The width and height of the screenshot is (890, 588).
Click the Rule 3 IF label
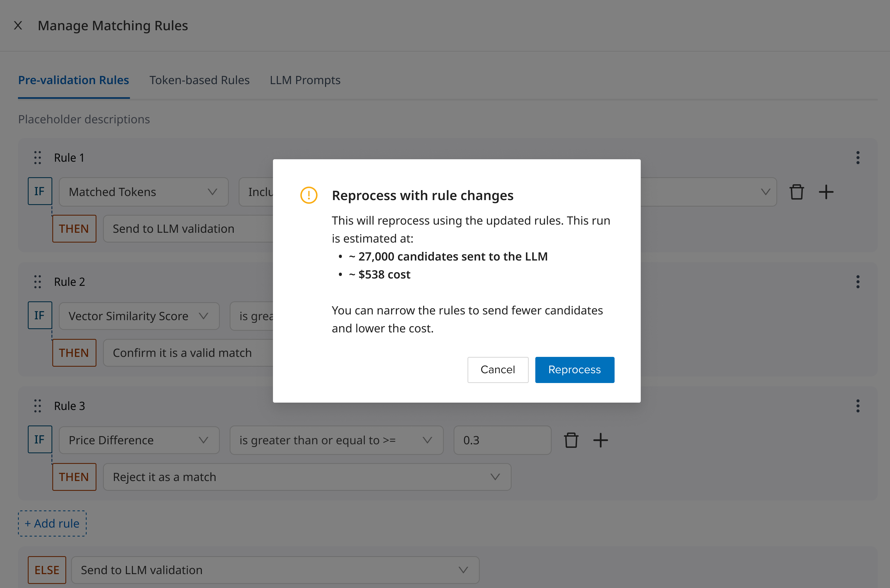[40, 439]
